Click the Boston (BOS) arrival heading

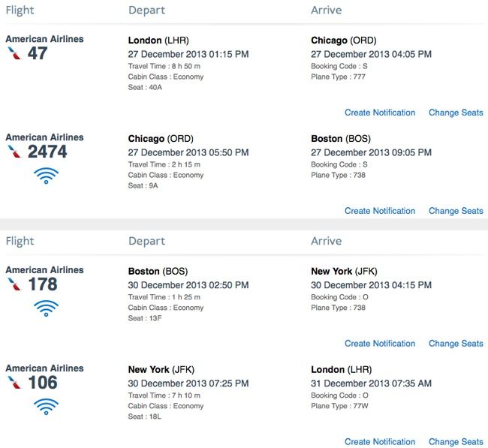[x=341, y=139]
